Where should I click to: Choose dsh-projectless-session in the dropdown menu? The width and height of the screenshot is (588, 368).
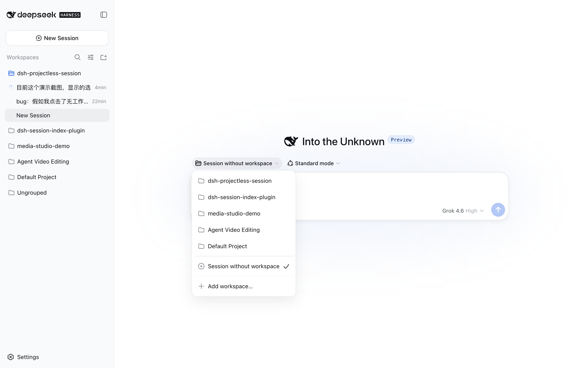pos(244,181)
